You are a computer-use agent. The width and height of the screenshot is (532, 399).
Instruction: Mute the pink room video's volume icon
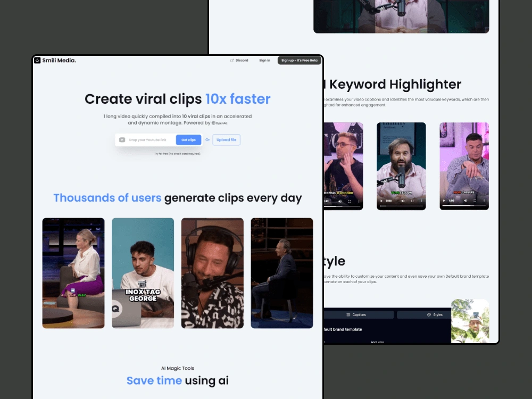coord(465,201)
